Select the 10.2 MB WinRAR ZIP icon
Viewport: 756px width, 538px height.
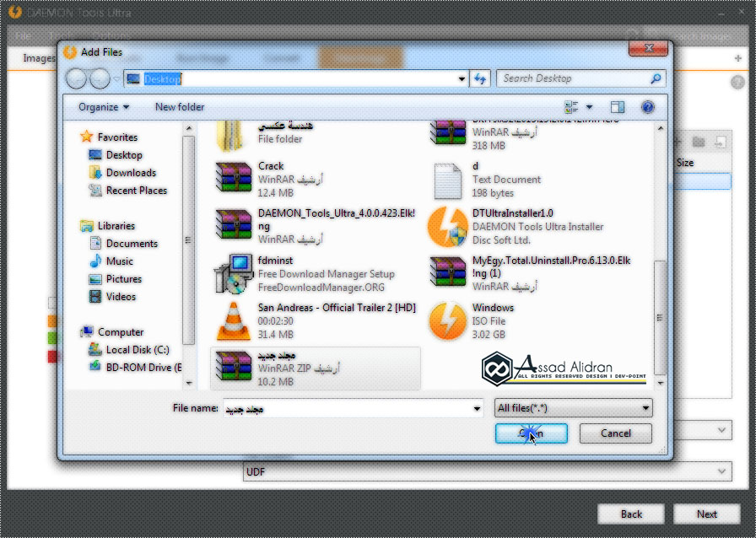(x=234, y=368)
